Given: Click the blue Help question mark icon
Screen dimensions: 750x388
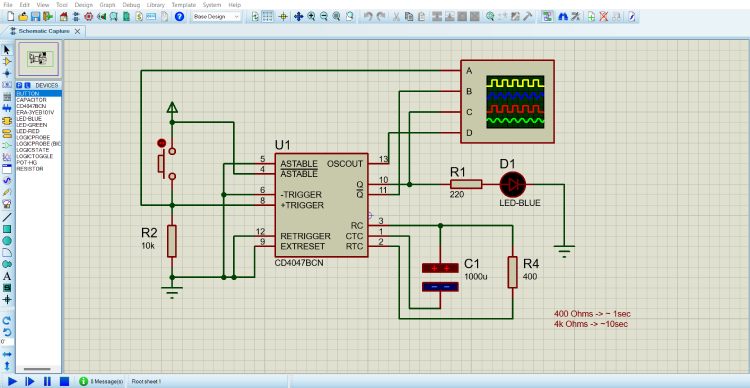Looking at the screenshot, I should (x=179, y=16).
